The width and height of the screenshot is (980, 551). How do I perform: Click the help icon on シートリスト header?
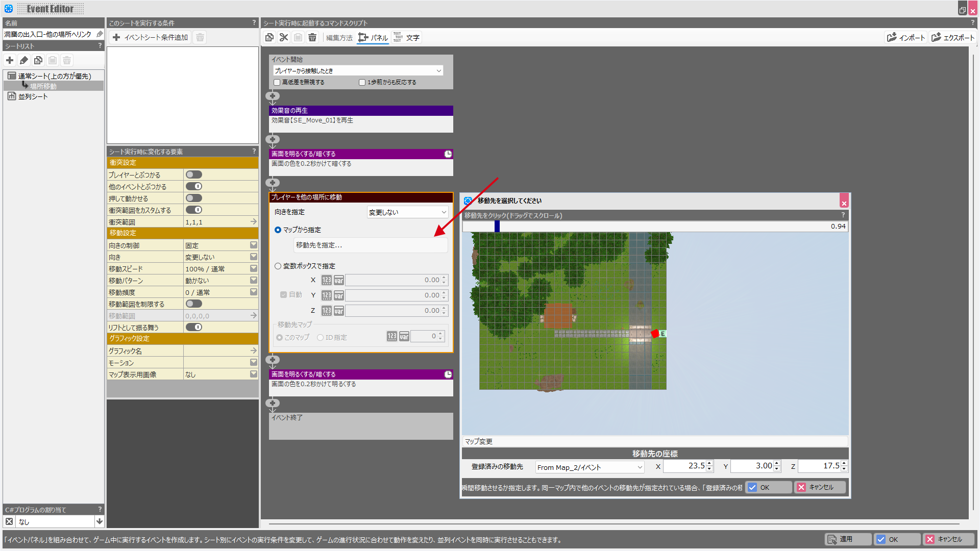coord(100,46)
